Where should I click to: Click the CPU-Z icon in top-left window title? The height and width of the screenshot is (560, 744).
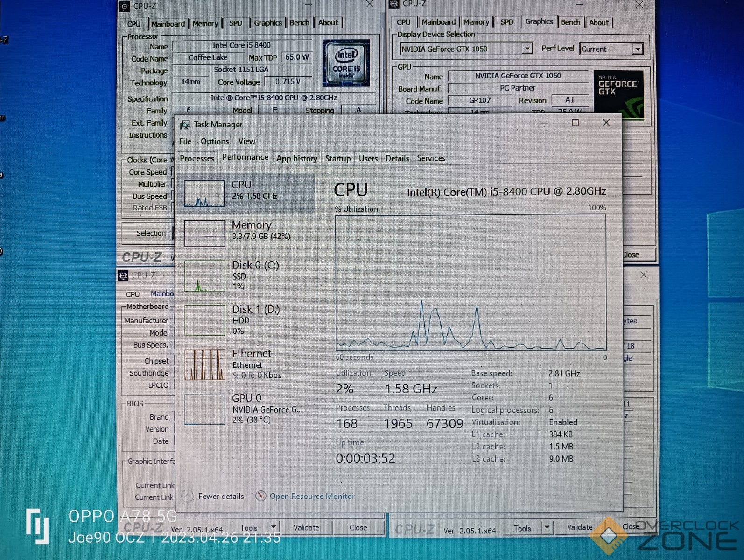pyautogui.click(x=124, y=6)
